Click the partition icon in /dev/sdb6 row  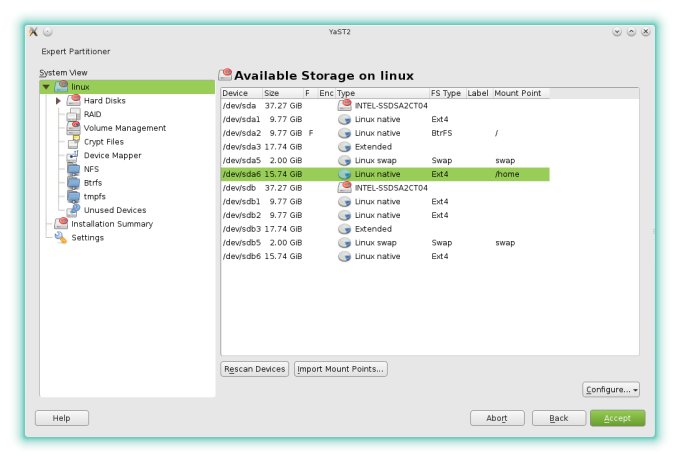(344, 256)
